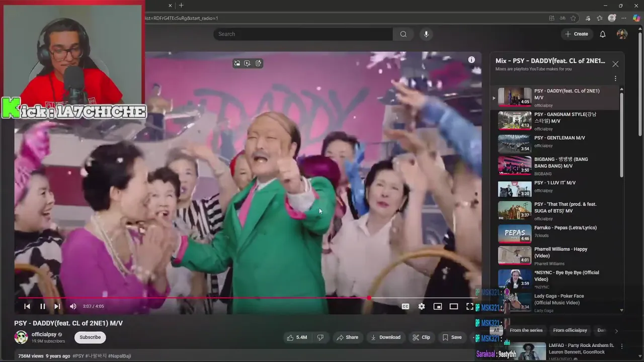Click the notes overlay icon on video
This screenshot has width=644, height=362.
pos(258,63)
